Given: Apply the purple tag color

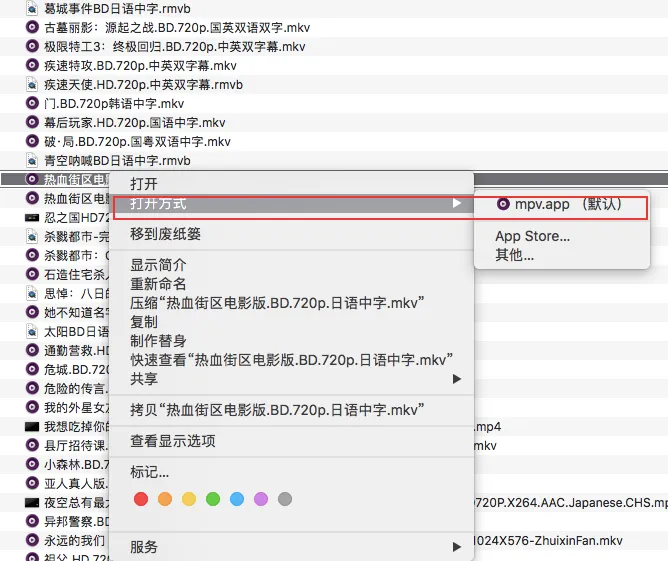Looking at the screenshot, I should [x=261, y=499].
